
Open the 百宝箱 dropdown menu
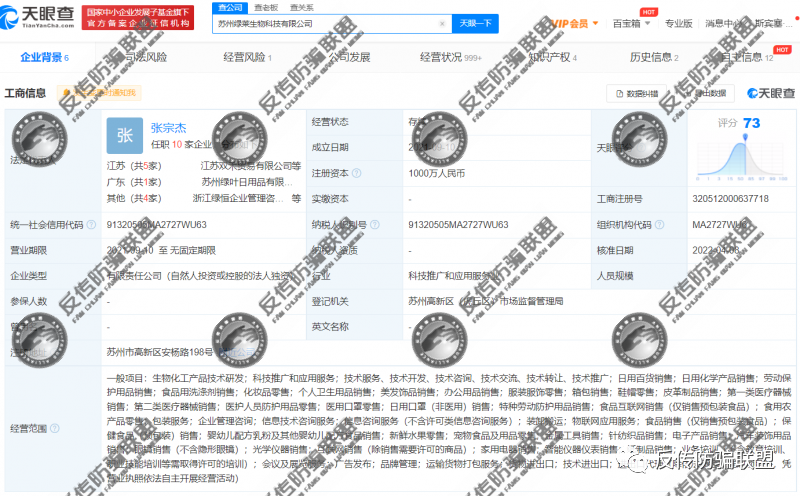[x=632, y=23]
